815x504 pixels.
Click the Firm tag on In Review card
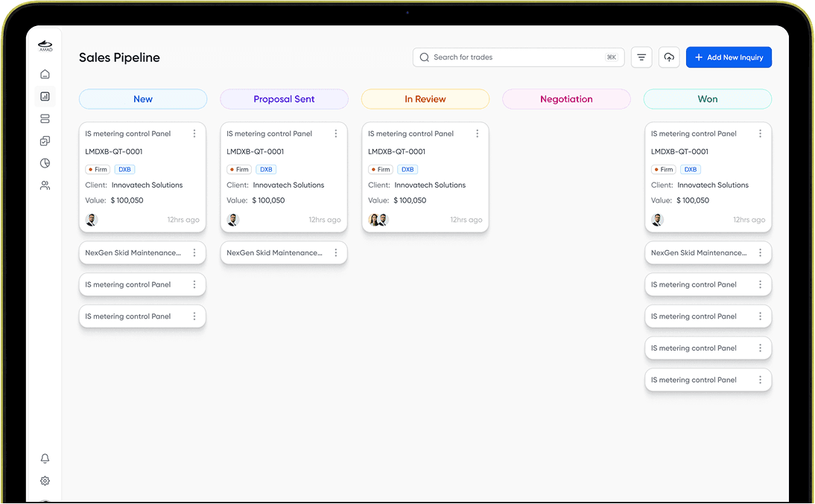(x=381, y=170)
